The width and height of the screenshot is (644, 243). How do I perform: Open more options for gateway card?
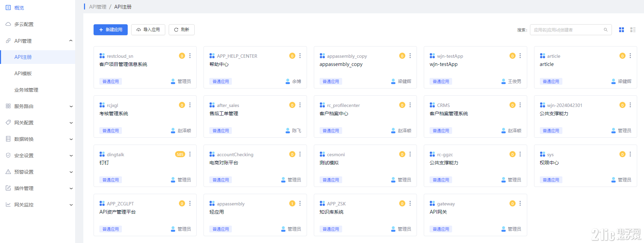click(x=520, y=203)
